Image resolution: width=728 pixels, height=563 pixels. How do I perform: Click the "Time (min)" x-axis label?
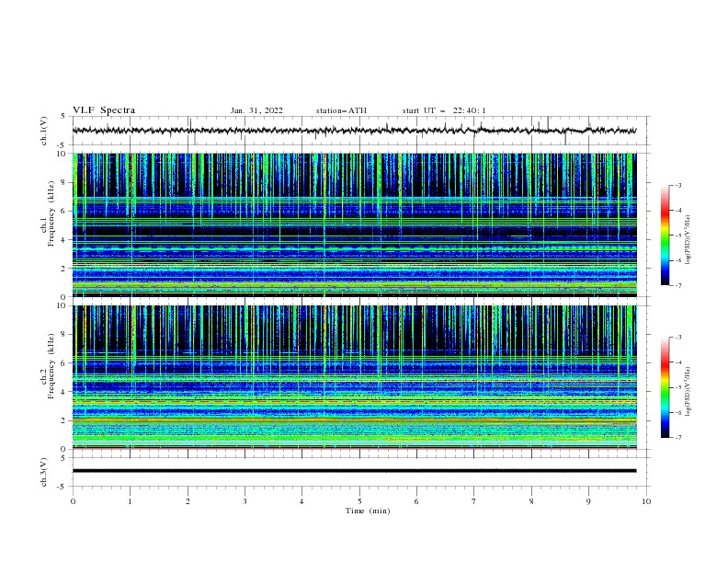(368, 511)
